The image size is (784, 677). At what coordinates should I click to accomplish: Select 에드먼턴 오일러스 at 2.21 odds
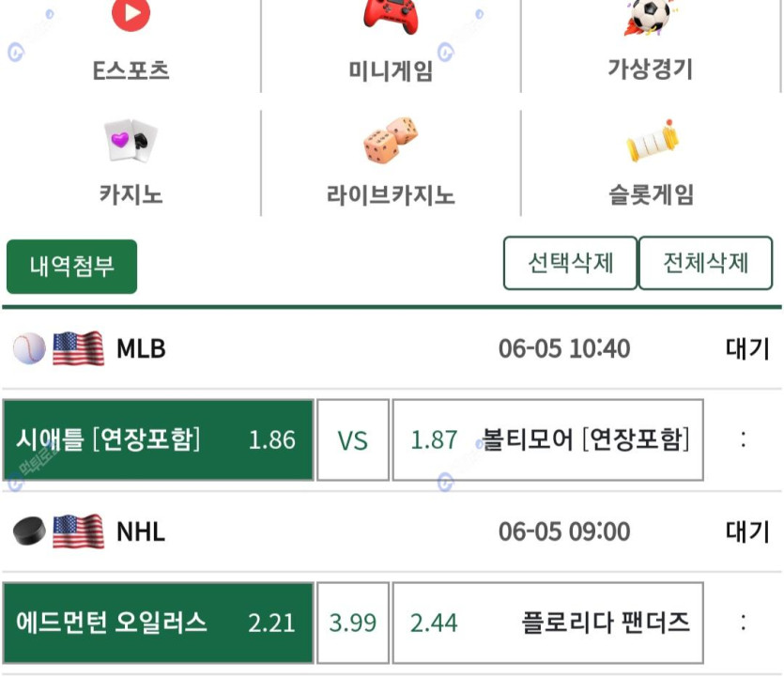158,623
